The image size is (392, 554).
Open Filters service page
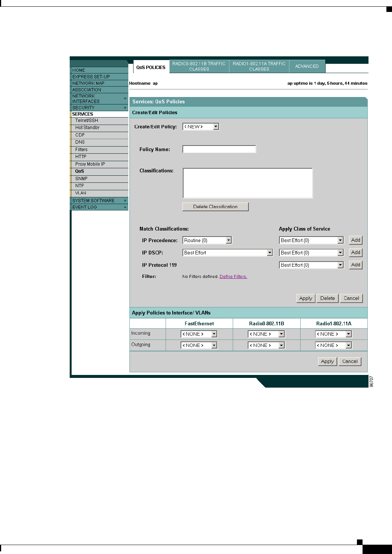point(99,150)
